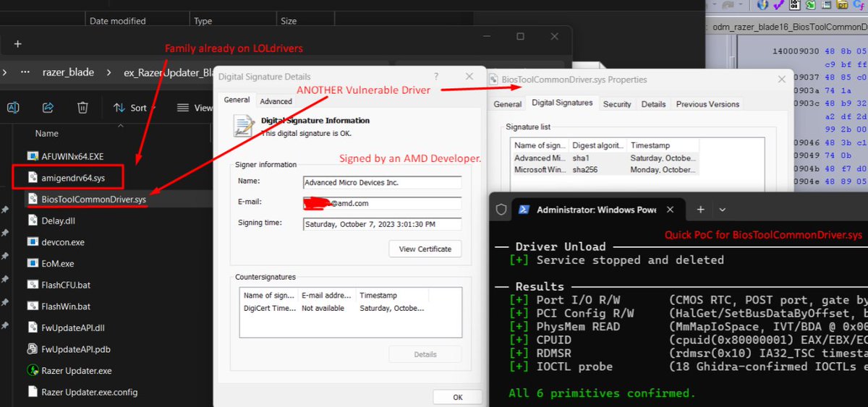The height and width of the screenshot is (407, 868).
Task: Switch to Advanced tab in Signature Details
Action: [276, 101]
